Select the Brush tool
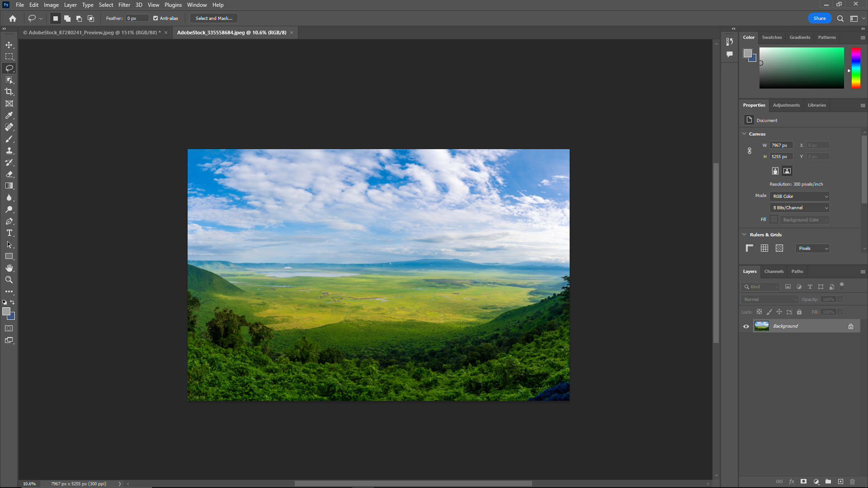868x488 pixels. click(9, 139)
